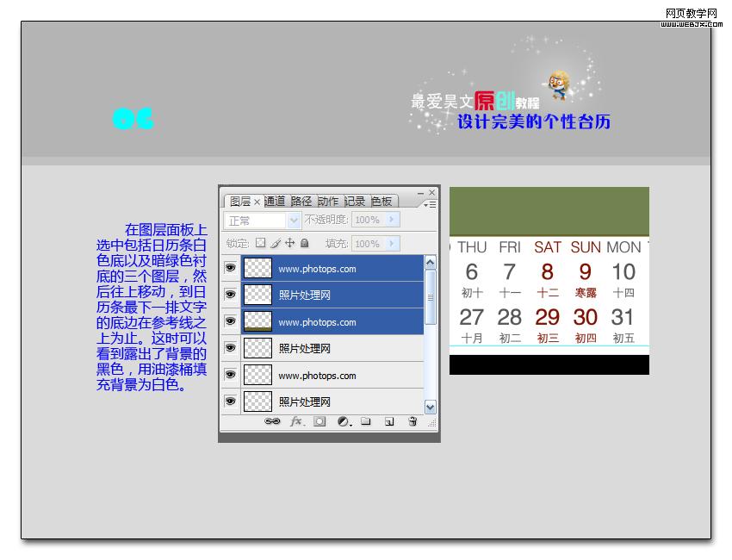Create a new layer with page icon

[389, 422]
